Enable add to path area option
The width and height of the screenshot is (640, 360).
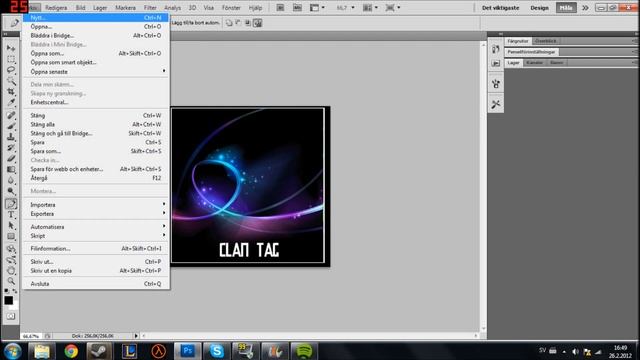pos(229,23)
